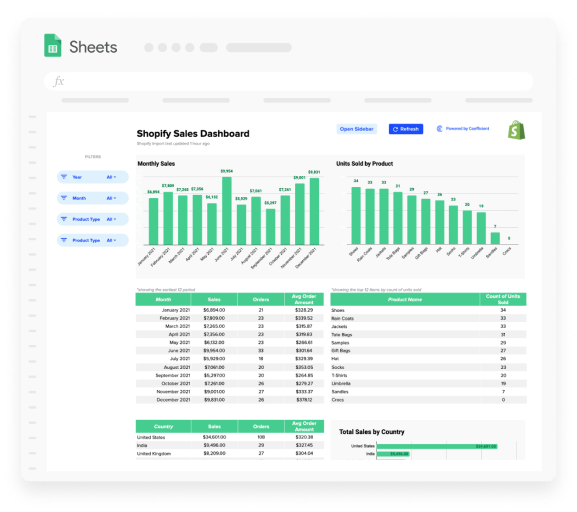Select Umbrella in the Product Name table
This screenshot has width=577, height=512.
341,383
